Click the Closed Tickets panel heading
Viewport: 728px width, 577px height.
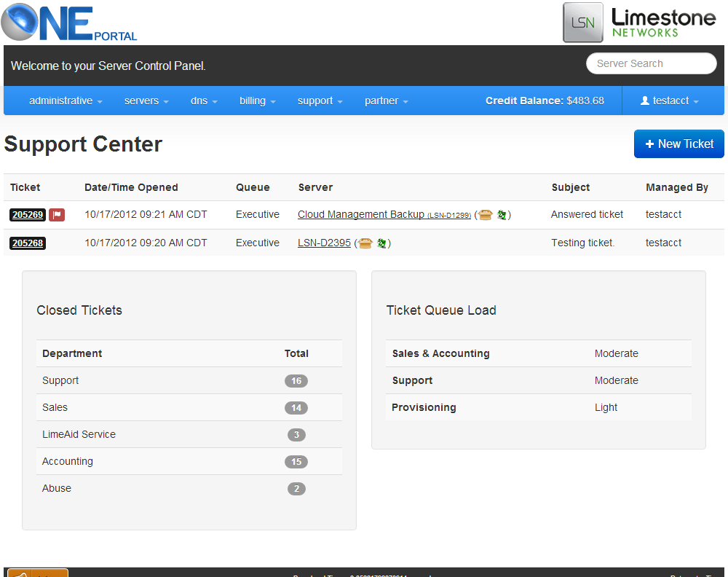(x=79, y=310)
